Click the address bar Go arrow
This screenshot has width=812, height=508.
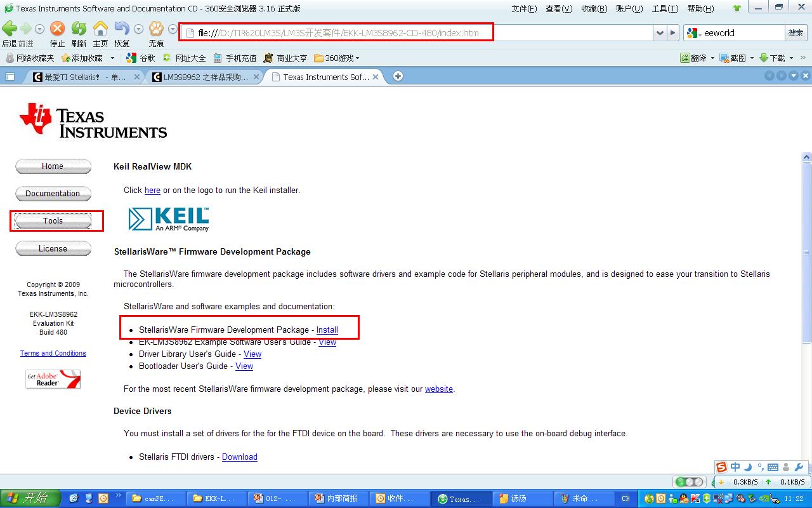(673, 33)
